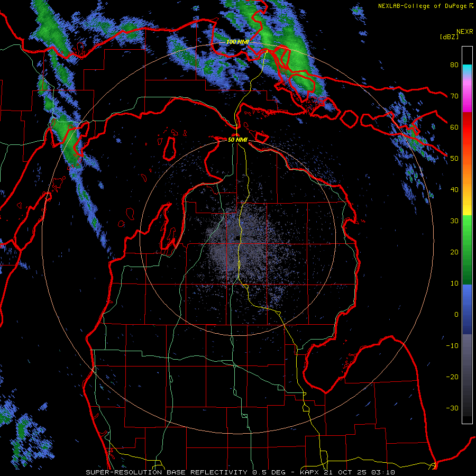Click the NEXR label above the color scale
Image resolution: width=476 pixels, height=476 pixels.
click(x=464, y=32)
